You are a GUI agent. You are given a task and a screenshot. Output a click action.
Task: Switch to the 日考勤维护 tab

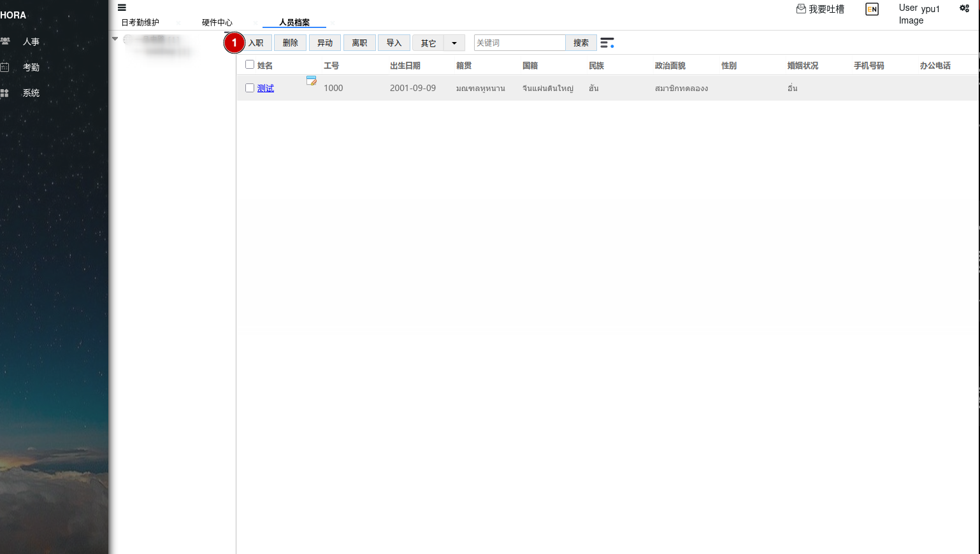pos(140,22)
